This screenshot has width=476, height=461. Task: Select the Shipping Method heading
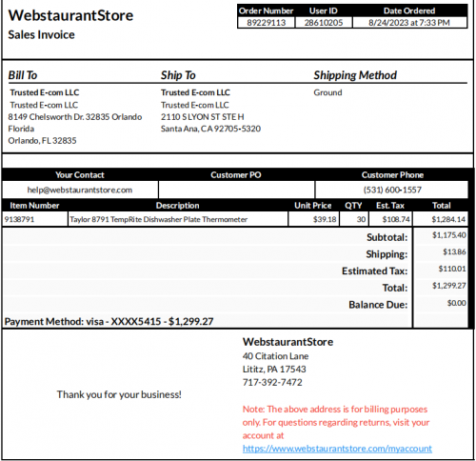[x=355, y=75]
